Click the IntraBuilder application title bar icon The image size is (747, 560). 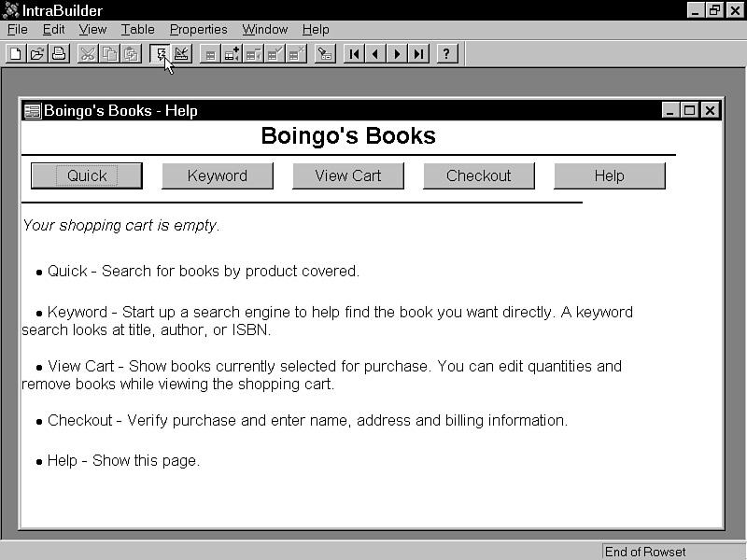click(x=10, y=10)
